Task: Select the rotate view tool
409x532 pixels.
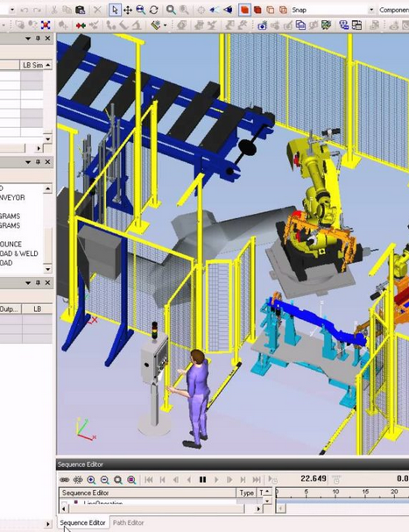Action: click(x=154, y=10)
